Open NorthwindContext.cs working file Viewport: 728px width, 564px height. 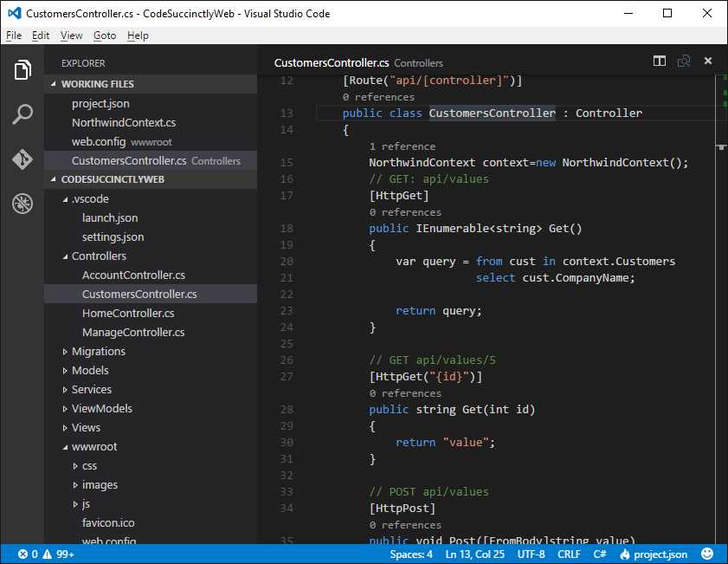[x=151, y=123]
